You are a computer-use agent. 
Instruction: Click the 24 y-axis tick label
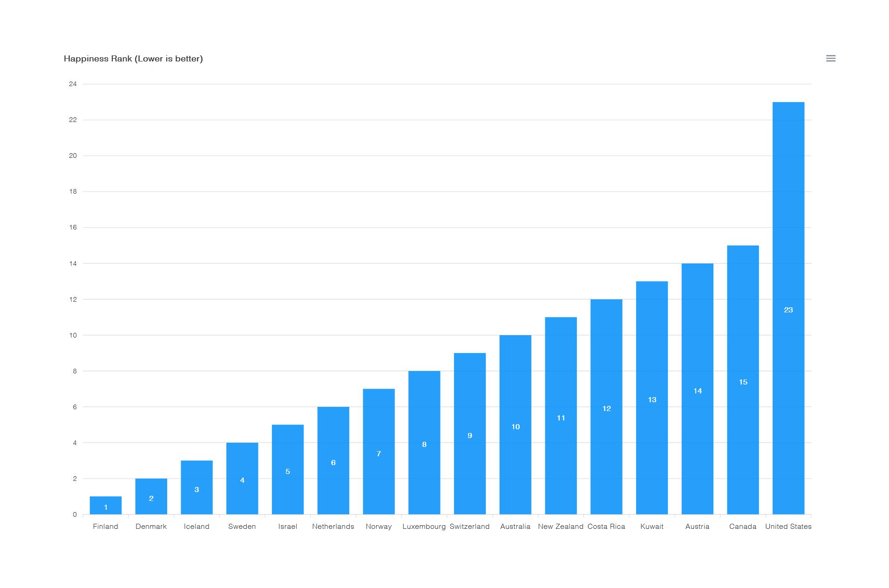[x=73, y=84]
